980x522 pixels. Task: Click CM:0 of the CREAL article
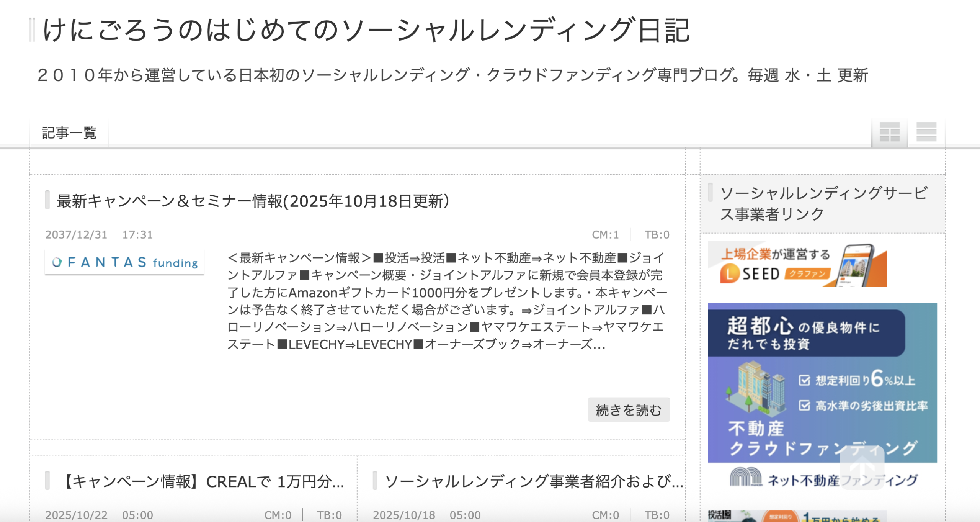pos(278,515)
